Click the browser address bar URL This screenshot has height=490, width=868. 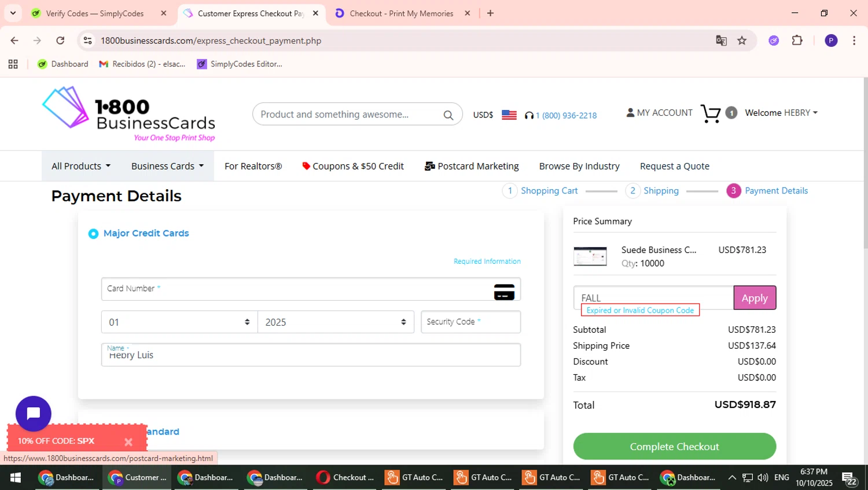pos(211,40)
